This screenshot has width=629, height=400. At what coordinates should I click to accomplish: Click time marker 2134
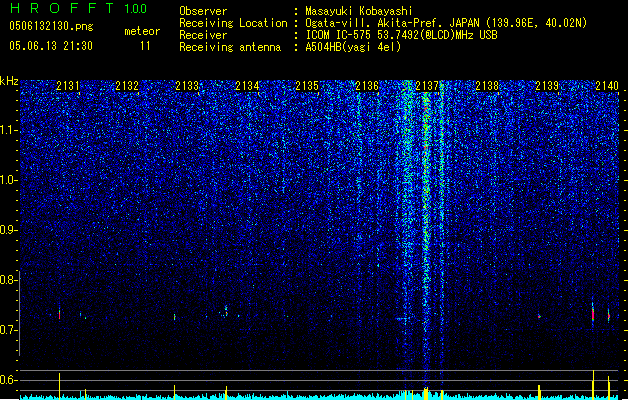[247, 85]
